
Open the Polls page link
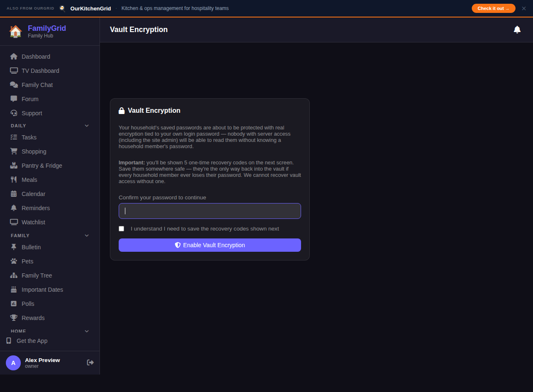50,304
